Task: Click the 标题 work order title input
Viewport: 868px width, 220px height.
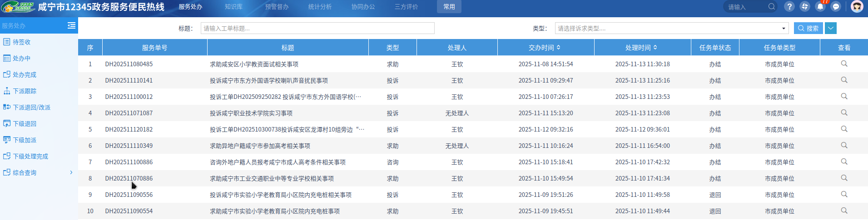Action: point(317,29)
